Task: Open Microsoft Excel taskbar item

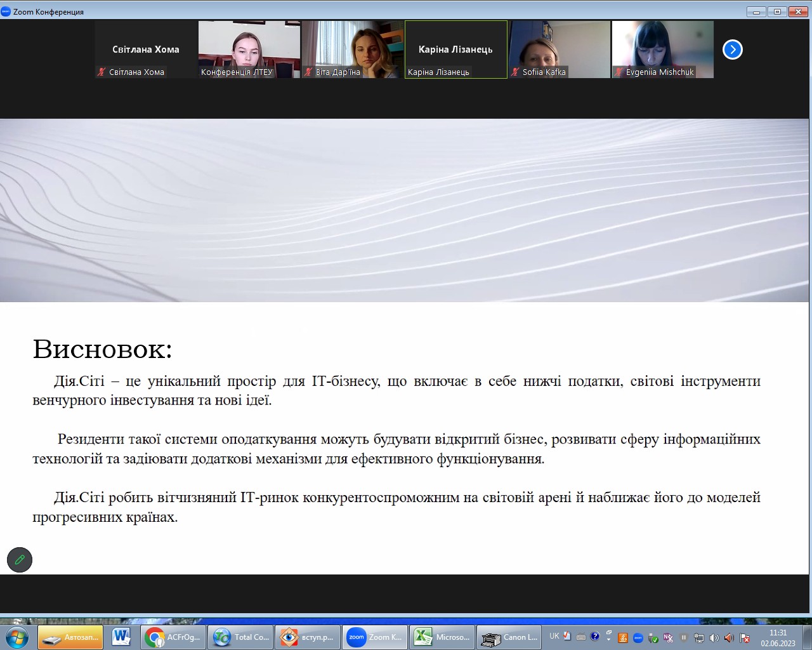Action: (442, 637)
